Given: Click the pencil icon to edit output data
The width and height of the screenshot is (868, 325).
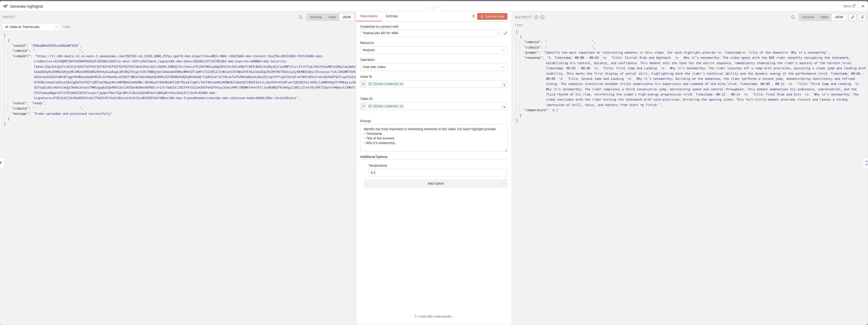Looking at the screenshot, I should 853,17.
